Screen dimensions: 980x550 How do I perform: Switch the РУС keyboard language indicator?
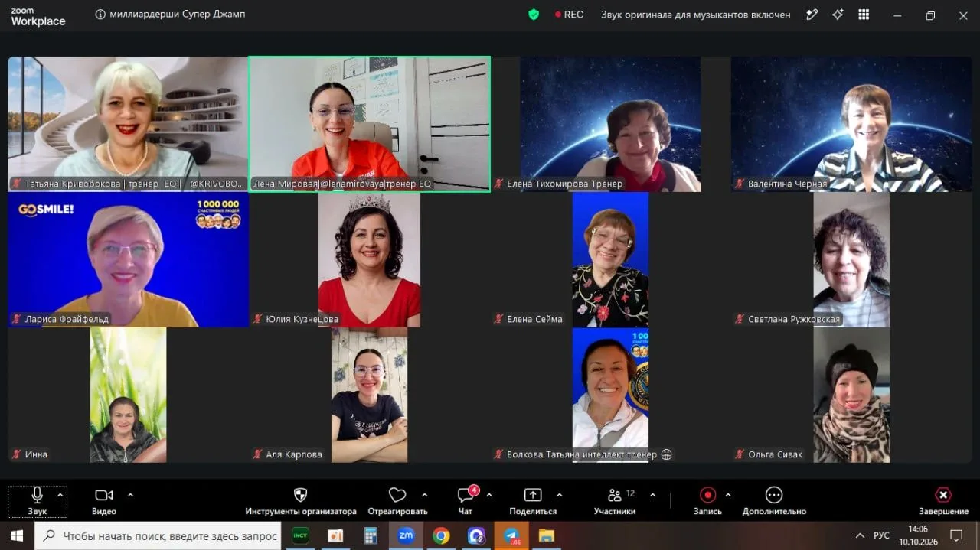(x=882, y=535)
